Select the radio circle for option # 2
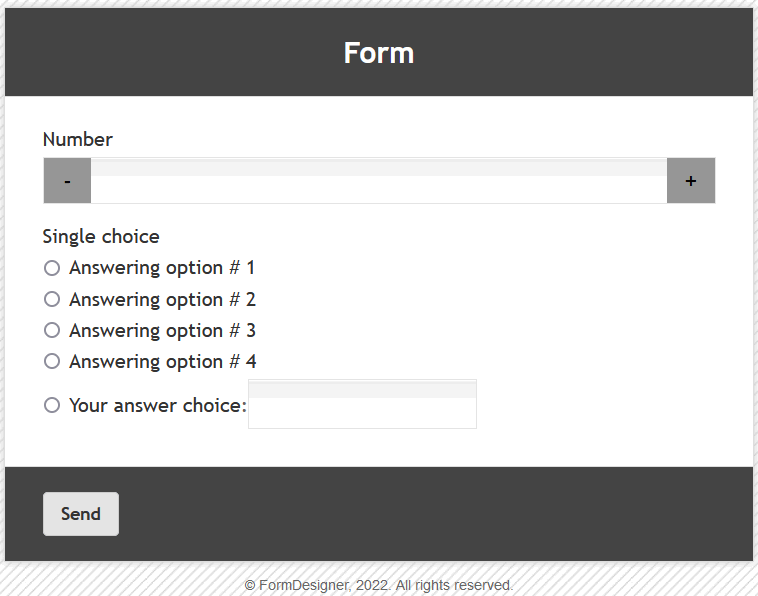 (x=52, y=299)
